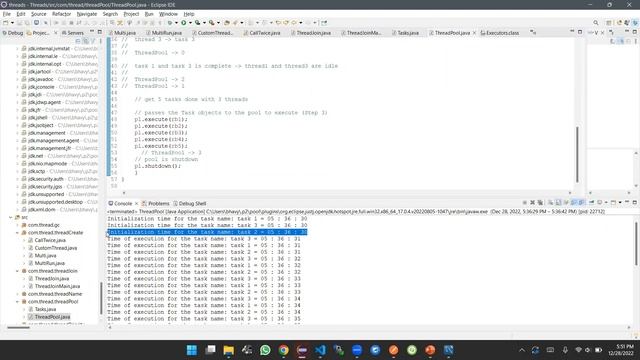Maximize the Console view
The height and width of the screenshot is (360, 640).
635,202
